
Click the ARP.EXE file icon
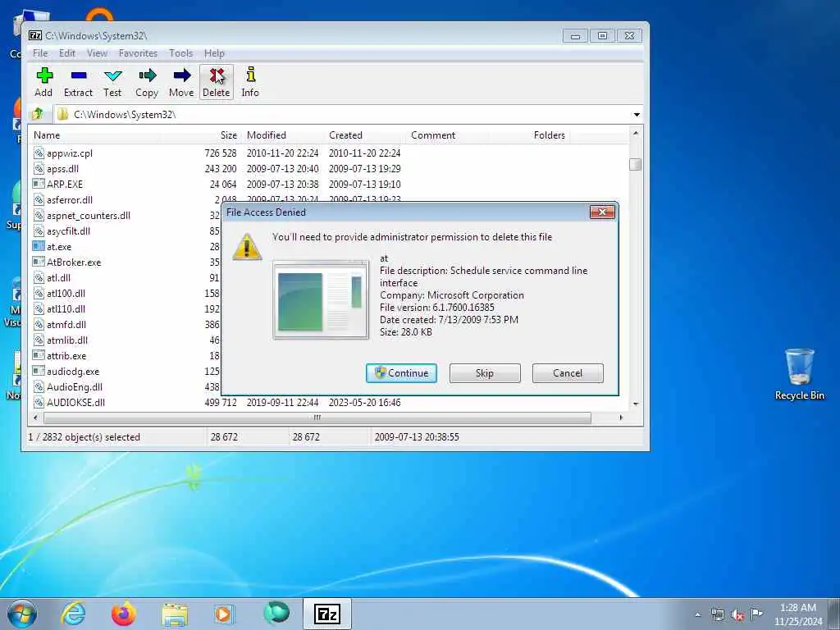(39, 184)
